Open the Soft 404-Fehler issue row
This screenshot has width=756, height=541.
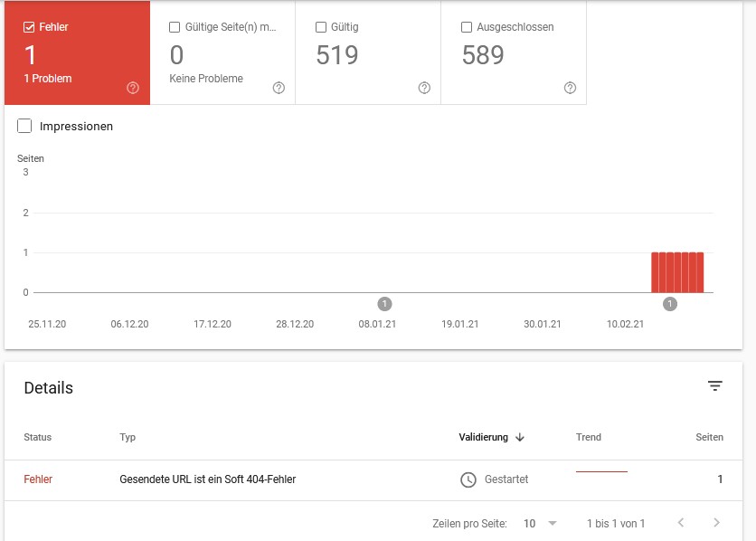[x=373, y=479]
